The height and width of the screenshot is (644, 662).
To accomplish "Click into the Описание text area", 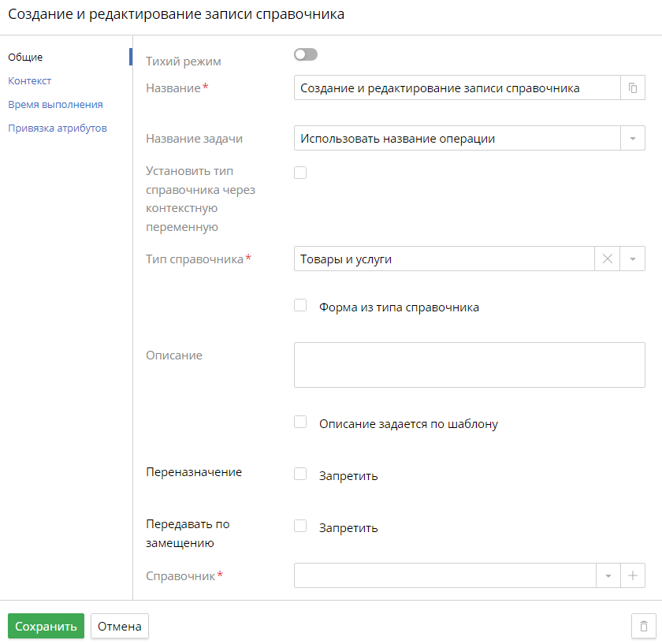I will point(470,365).
